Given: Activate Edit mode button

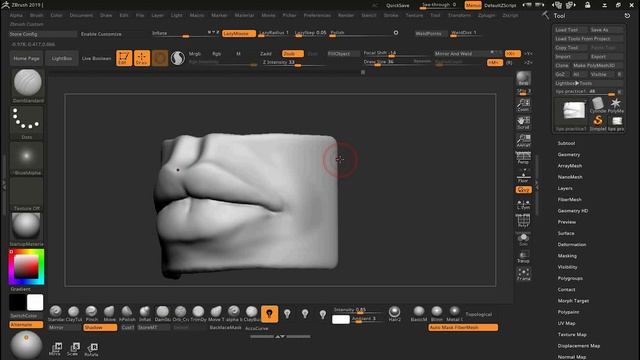Looking at the screenshot, I should pos(124,58).
